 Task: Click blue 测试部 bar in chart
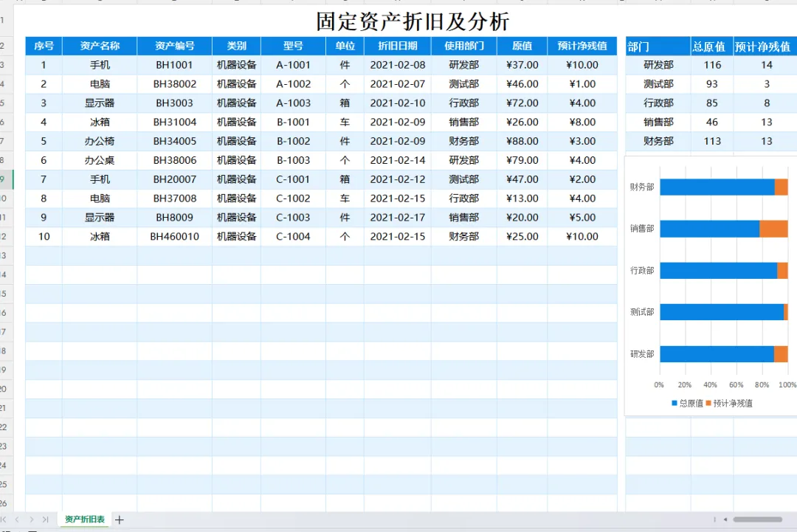pos(722,312)
